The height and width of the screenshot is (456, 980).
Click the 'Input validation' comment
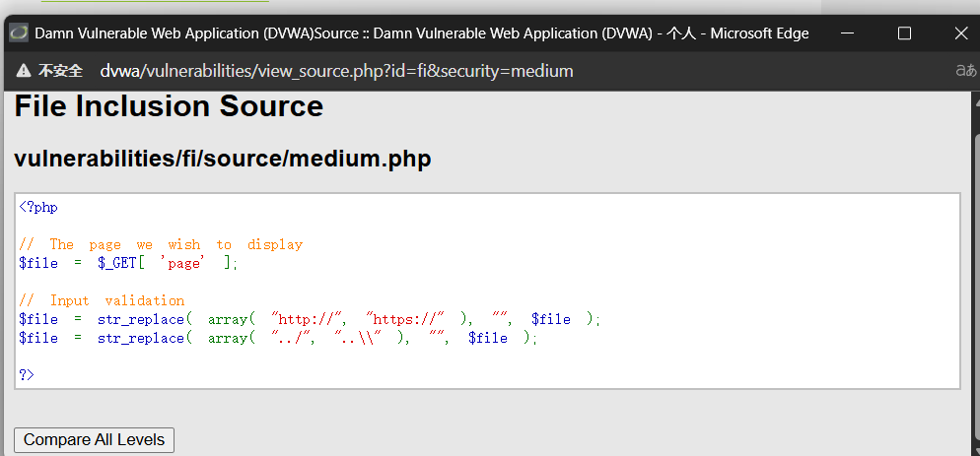102,300
